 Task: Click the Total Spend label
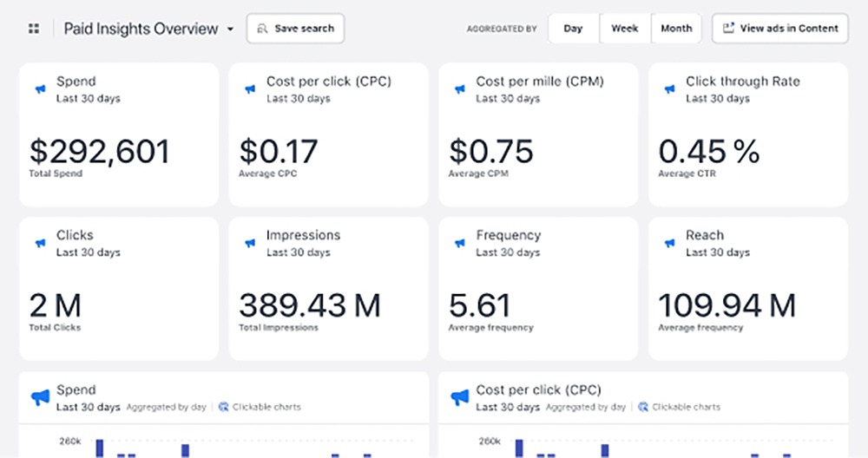[x=56, y=173]
